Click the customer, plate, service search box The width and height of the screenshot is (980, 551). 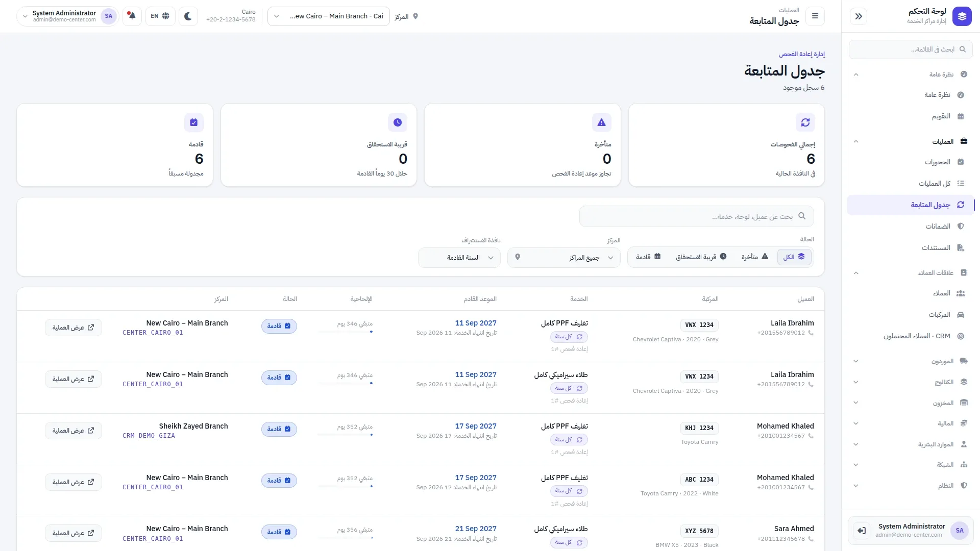coord(696,216)
